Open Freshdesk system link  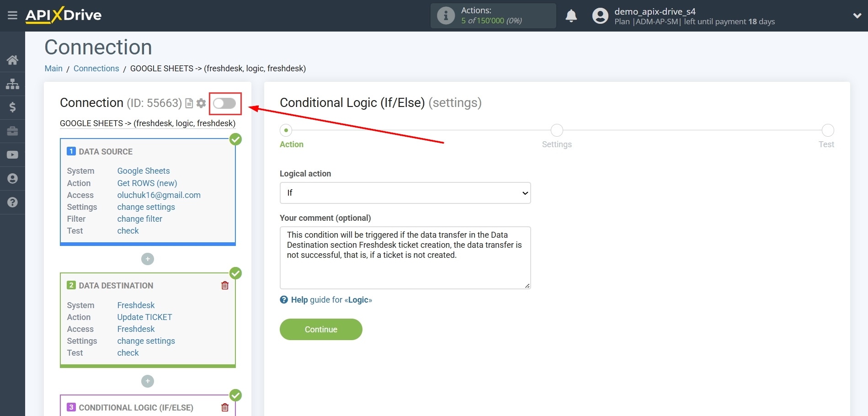136,305
